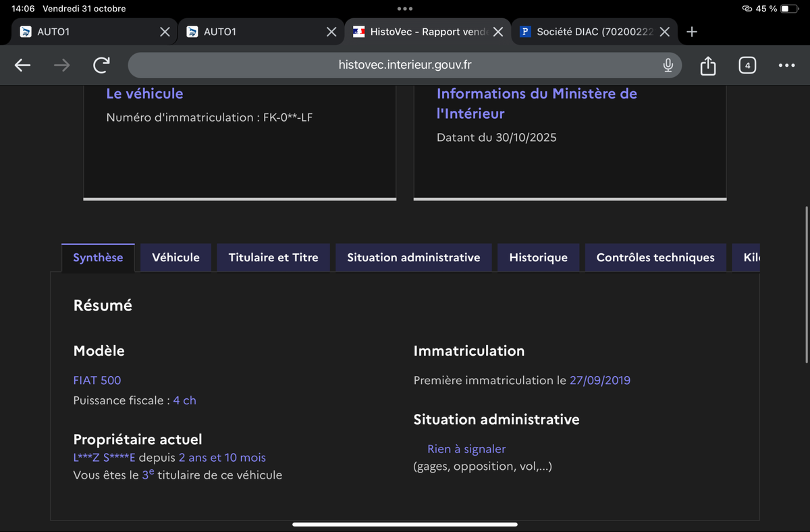Close the HistoVec browser tab

[497, 32]
